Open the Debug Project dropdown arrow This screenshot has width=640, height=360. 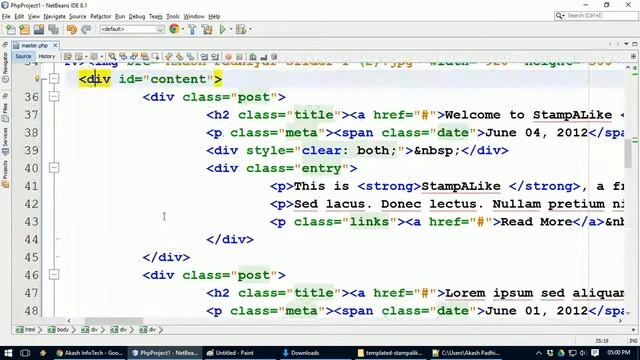250,29
